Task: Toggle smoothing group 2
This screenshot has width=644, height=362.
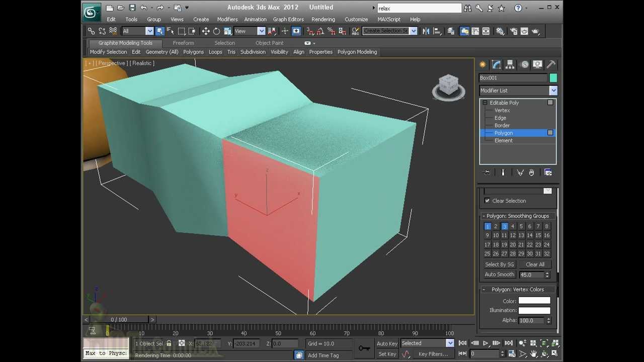Action: [496, 226]
